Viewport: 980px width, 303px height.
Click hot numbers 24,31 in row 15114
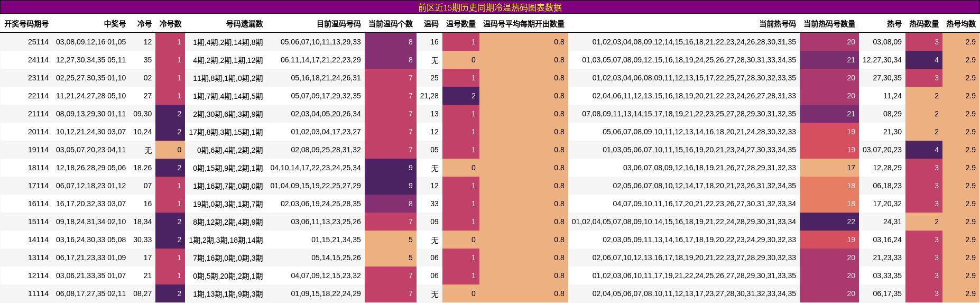pyautogui.click(x=892, y=222)
